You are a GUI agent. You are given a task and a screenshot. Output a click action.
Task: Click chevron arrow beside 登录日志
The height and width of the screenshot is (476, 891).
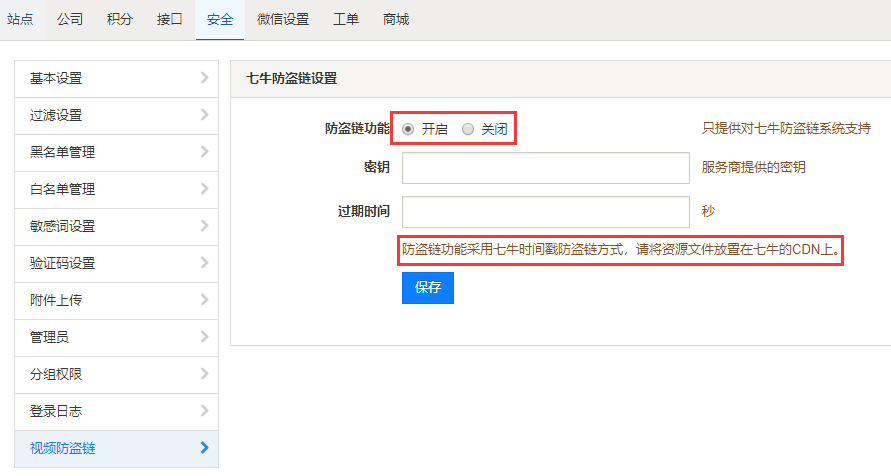pos(205,411)
